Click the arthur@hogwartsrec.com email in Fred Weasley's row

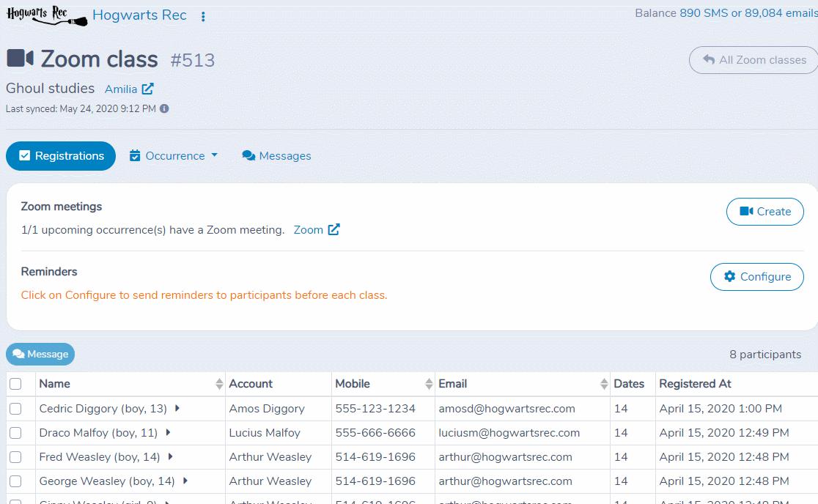click(x=506, y=457)
